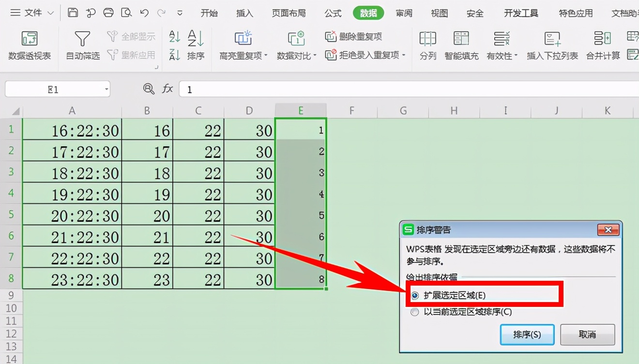Click cell containing 16:22:30
Viewport: 639px width, 364px height.
tap(72, 130)
